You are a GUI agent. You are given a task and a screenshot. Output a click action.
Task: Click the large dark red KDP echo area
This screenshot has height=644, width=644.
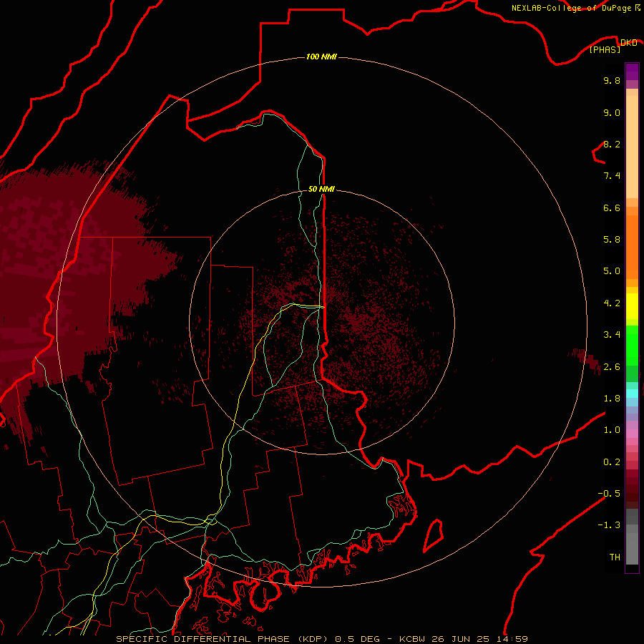[62, 279]
